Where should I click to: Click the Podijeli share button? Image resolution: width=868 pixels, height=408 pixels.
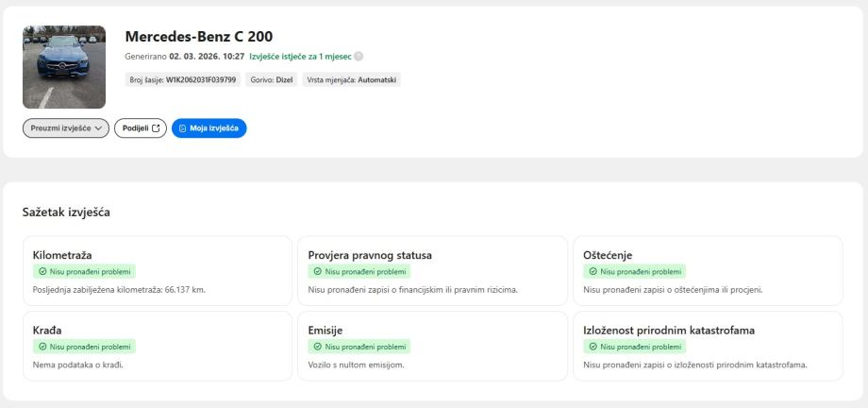(140, 128)
